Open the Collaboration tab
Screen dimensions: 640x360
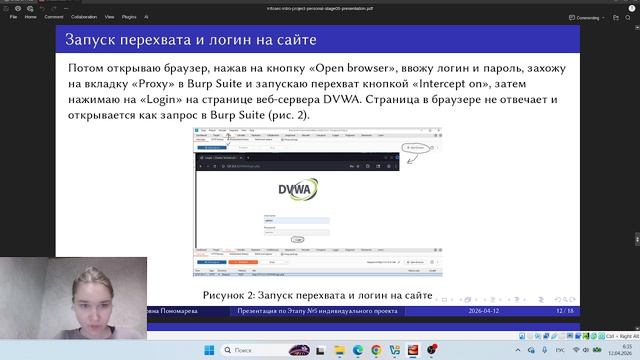[84, 17]
